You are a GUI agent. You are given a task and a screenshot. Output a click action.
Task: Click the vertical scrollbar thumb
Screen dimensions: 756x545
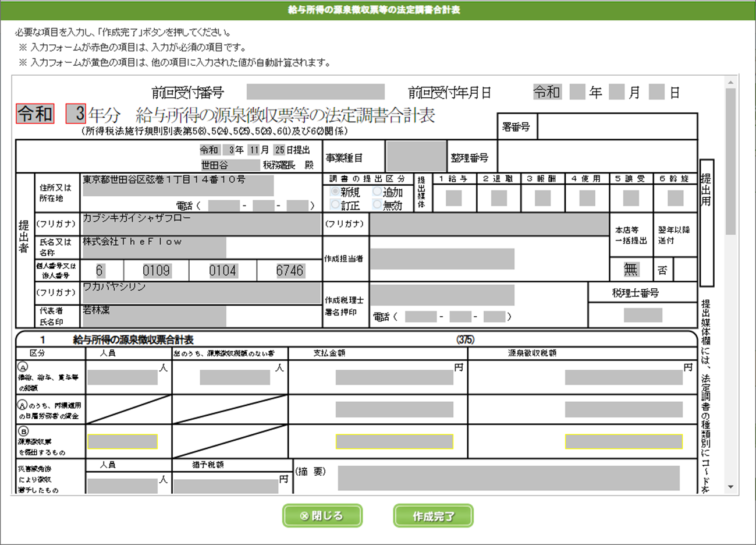[730, 163]
